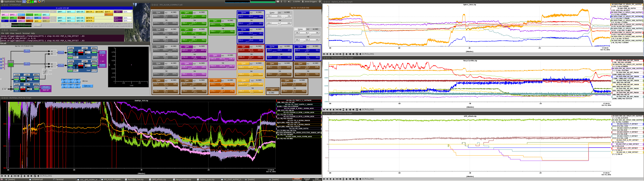Open GRD related-display menu in SITEMAP

[x=37, y=18]
